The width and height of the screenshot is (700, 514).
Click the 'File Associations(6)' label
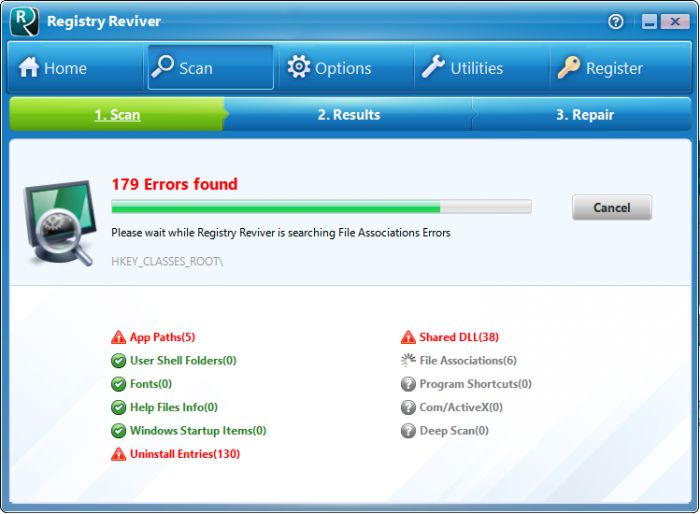(468, 360)
